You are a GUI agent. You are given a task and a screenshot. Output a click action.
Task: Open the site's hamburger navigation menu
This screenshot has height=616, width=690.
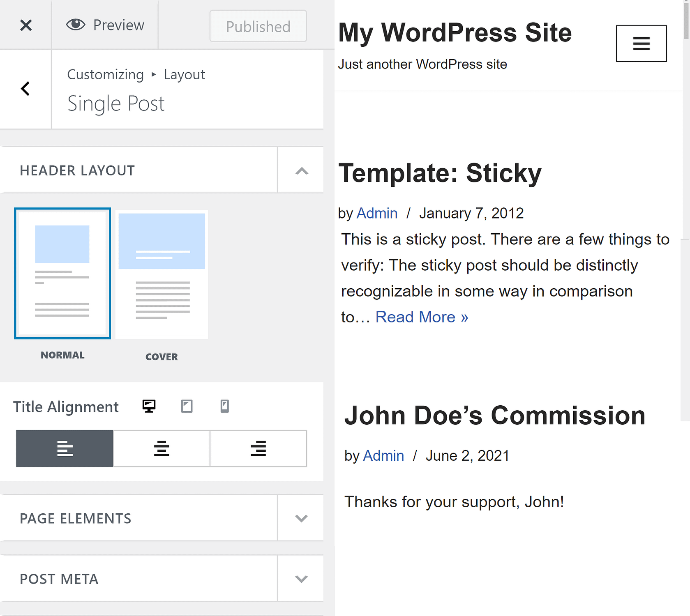coord(641,44)
